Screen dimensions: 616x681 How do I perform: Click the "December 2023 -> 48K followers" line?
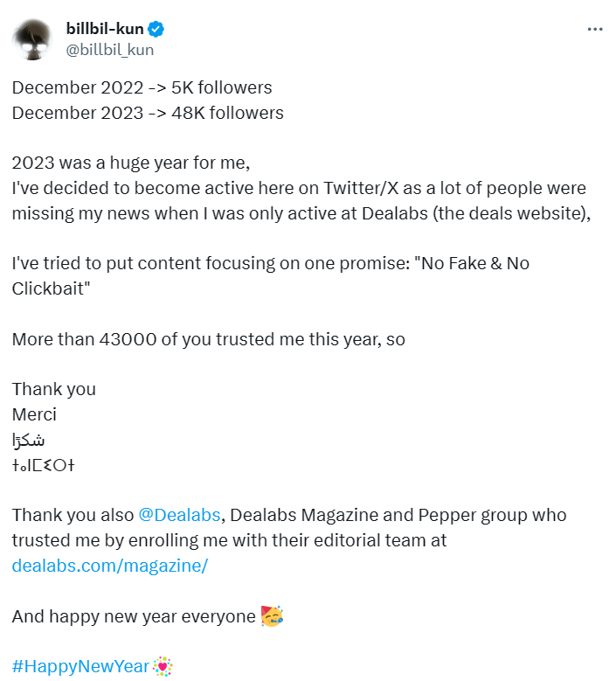click(x=148, y=113)
